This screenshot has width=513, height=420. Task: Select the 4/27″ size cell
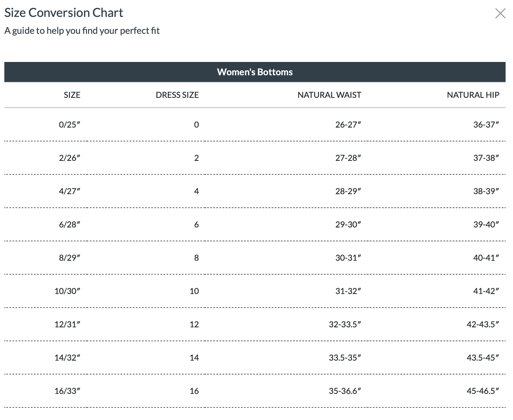[x=69, y=191]
